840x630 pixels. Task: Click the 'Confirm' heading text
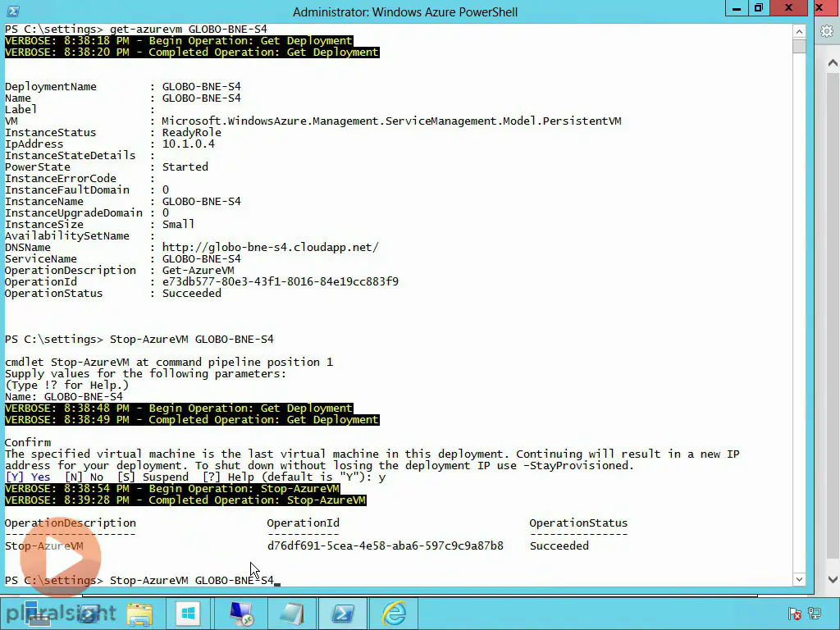point(28,442)
